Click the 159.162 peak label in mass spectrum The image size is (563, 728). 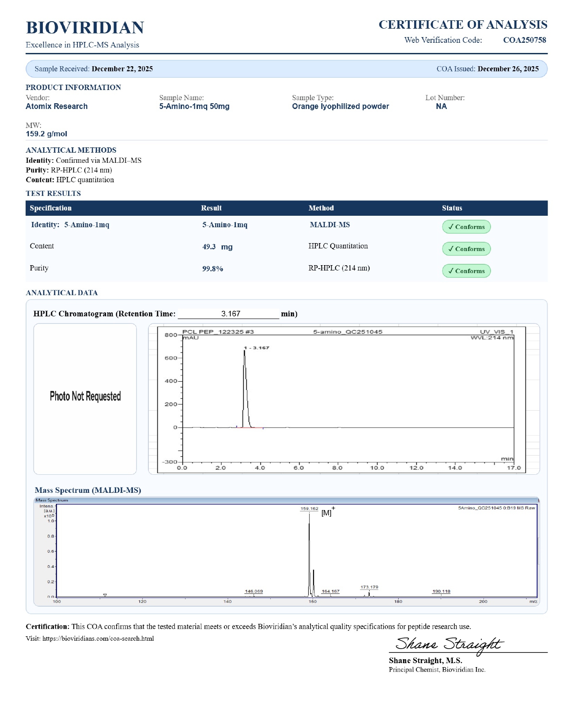[x=309, y=509]
